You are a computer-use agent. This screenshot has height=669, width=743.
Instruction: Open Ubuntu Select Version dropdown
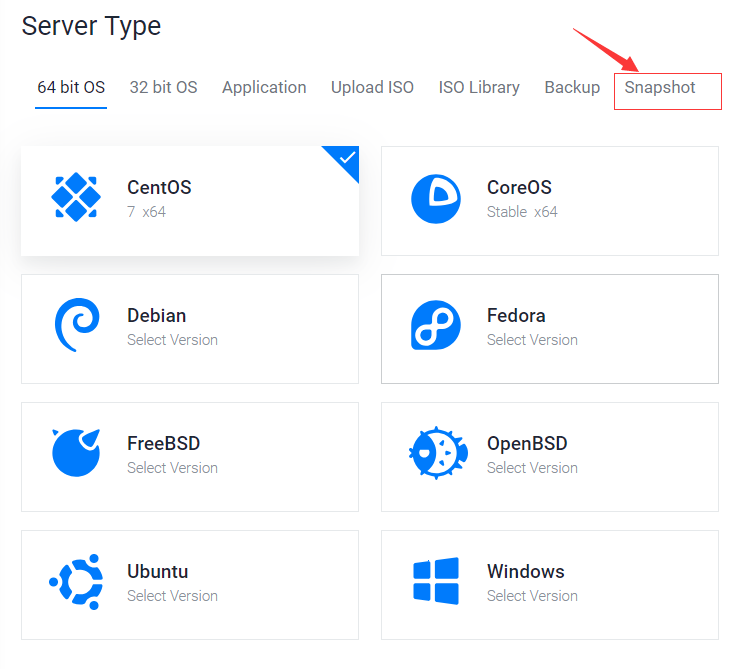[x=172, y=596]
